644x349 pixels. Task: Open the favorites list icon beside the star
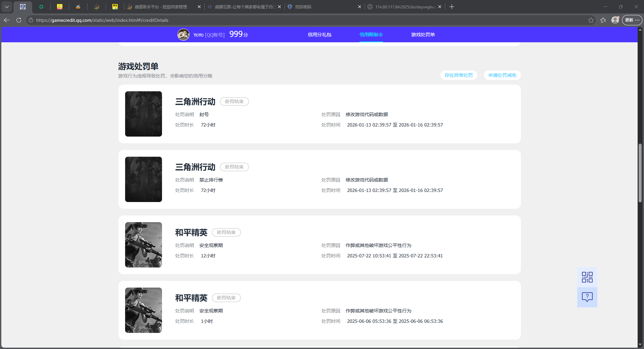point(603,20)
